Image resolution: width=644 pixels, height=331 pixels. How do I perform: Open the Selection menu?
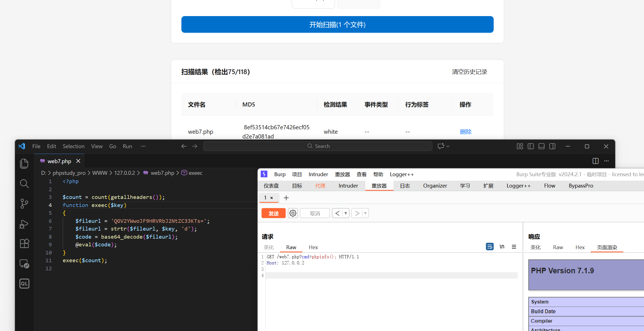73,146
